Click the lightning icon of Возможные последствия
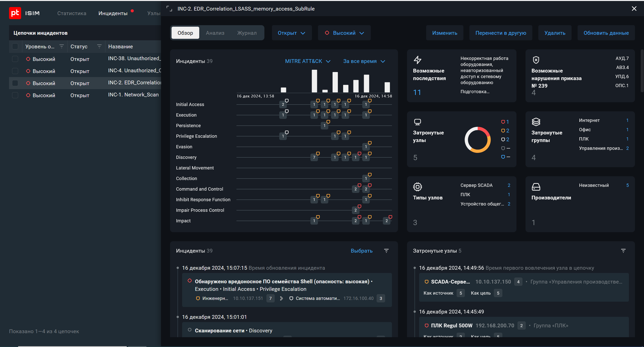 (x=417, y=60)
